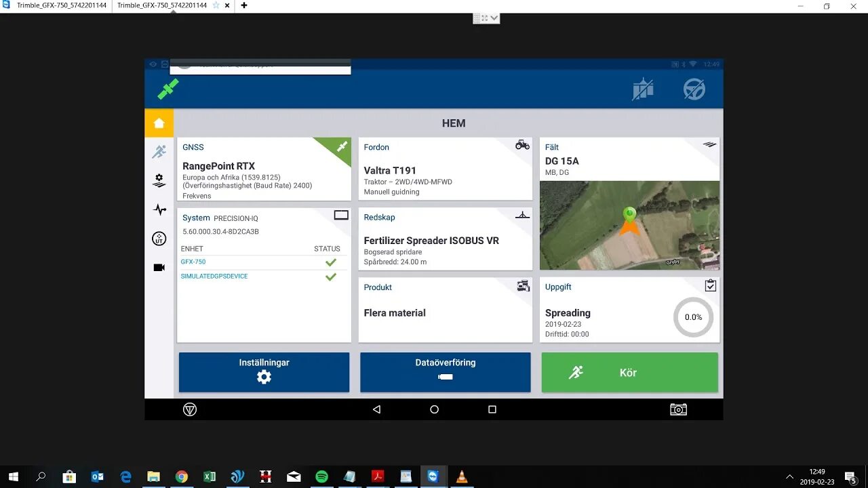Viewport: 868px width, 488px height.
Task: Click the running man icon beside Kör
Action: coord(576,372)
